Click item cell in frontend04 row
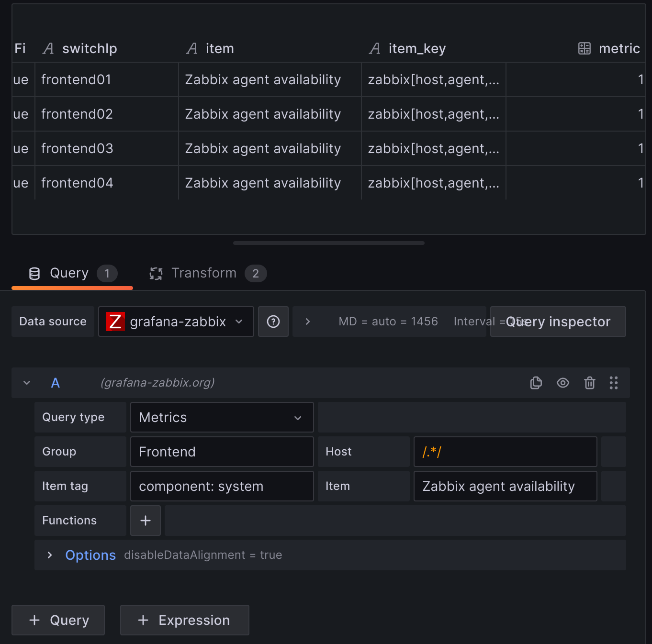Screen dimensions: 652x644 tap(270, 183)
